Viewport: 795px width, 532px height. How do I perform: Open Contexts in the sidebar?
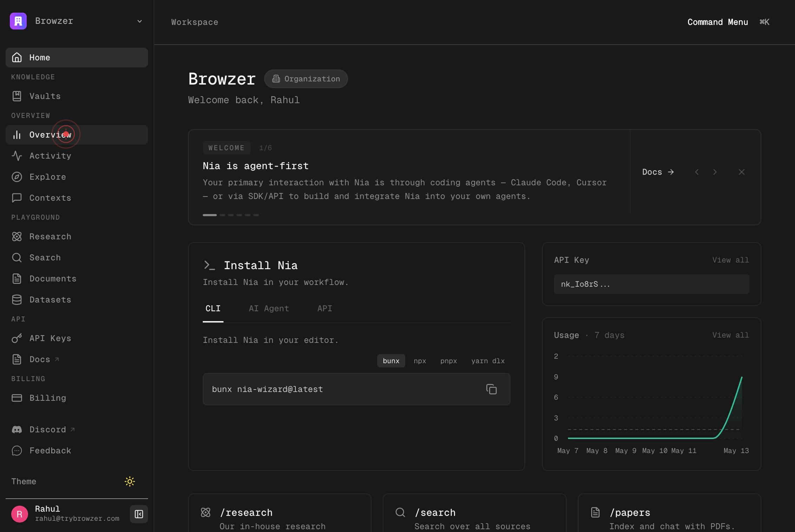pyautogui.click(x=77, y=198)
